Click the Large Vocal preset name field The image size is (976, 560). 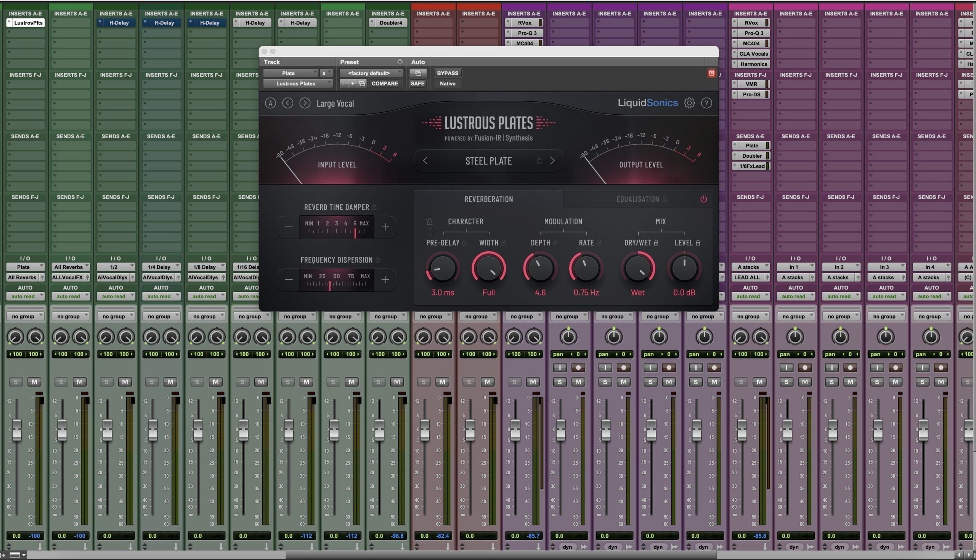(335, 103)
